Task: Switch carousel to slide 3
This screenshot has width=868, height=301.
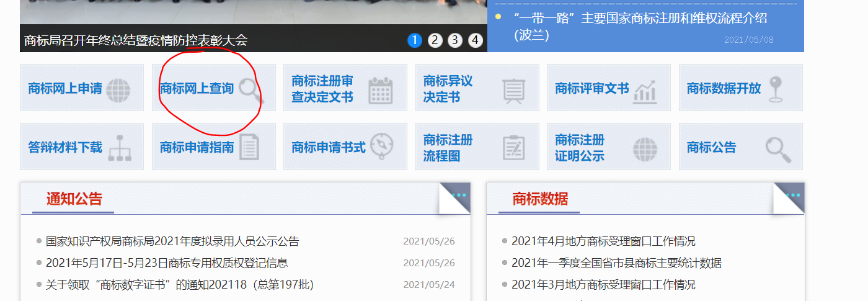Action: [x=455, y=40]
